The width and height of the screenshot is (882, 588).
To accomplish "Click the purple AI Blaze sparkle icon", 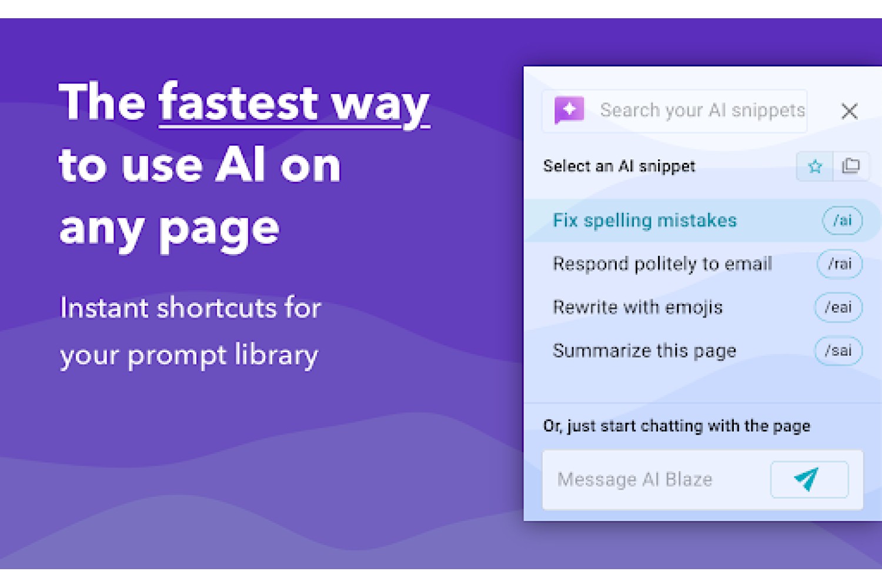I will click(x=569, y=110).
